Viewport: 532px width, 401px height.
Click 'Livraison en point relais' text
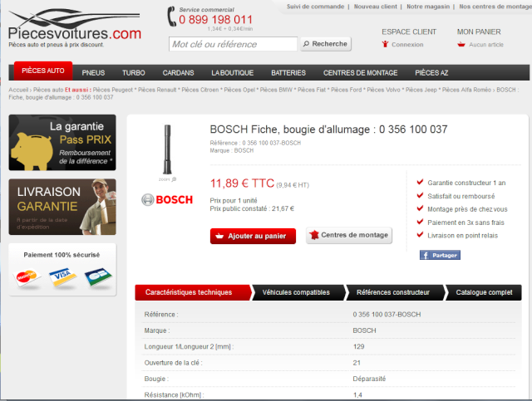click(462, 236)
